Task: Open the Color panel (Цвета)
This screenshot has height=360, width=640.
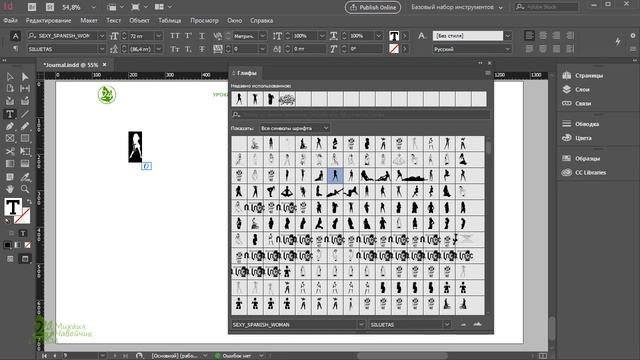Action: pos(577,138)
